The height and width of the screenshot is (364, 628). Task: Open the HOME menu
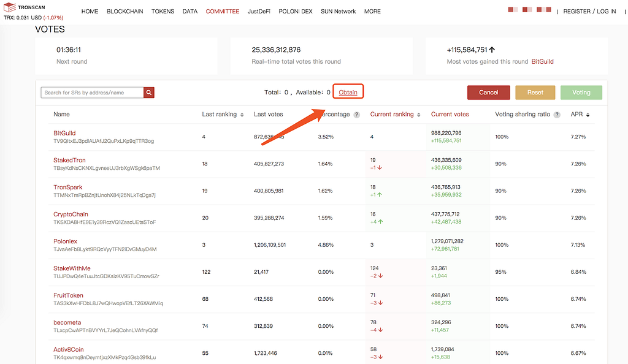click(90, 11)
